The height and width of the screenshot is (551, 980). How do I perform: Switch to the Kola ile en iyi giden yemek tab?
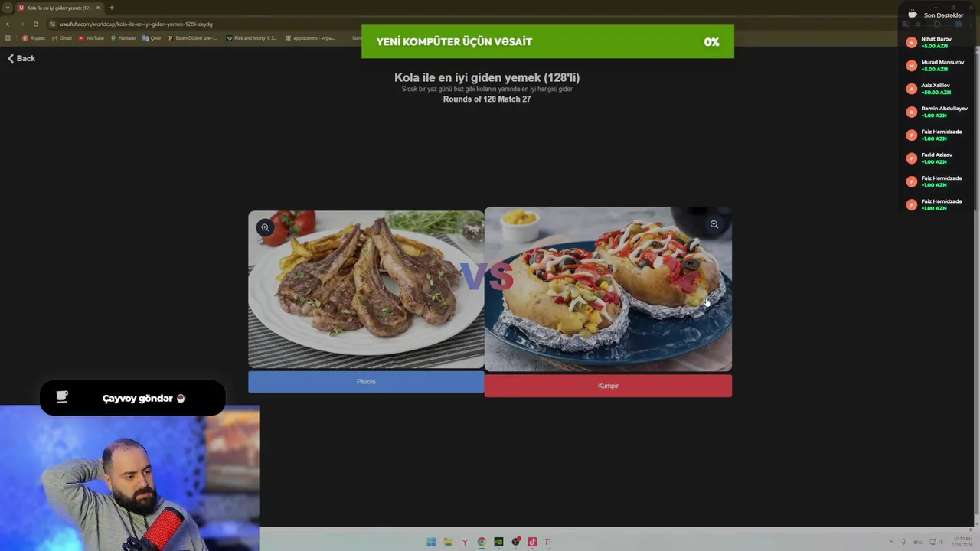click(58, 8)
